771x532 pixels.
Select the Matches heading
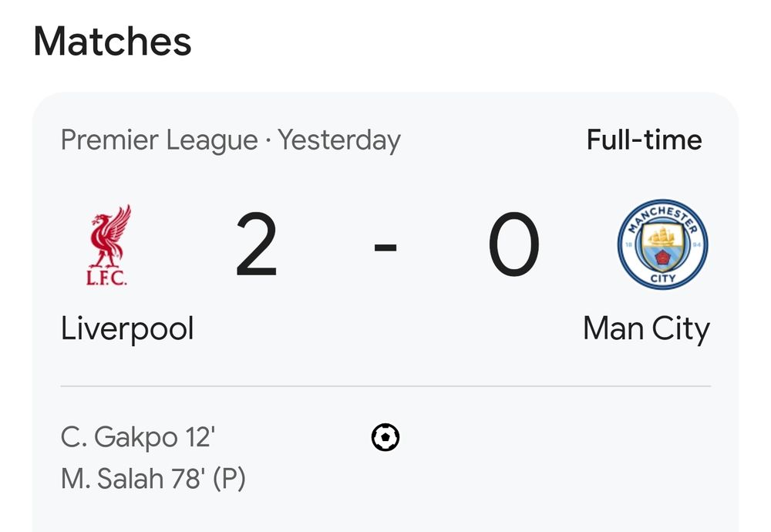(x=113, y=41)
